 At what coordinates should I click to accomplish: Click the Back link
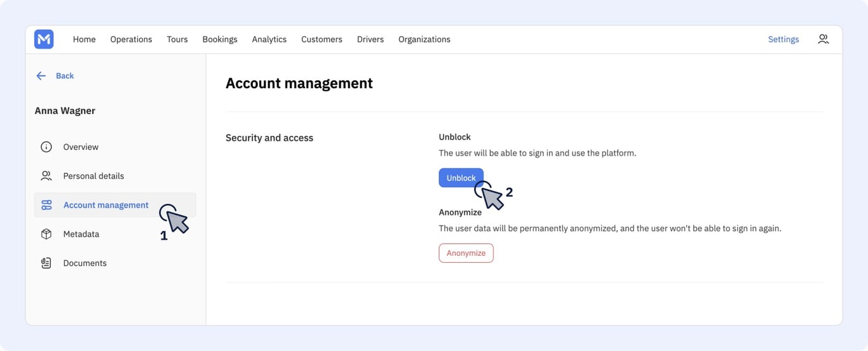tap(65, 76)
